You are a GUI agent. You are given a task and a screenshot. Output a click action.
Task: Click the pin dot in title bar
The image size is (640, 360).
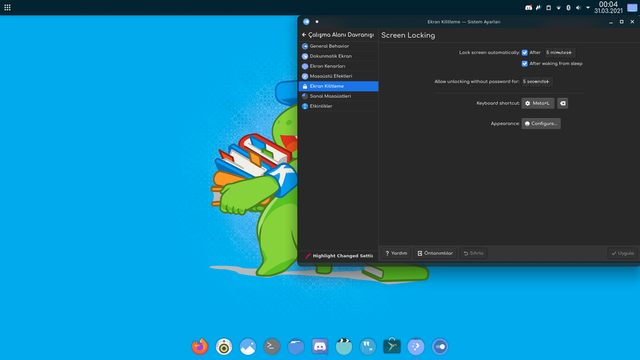tap(317, 22)
